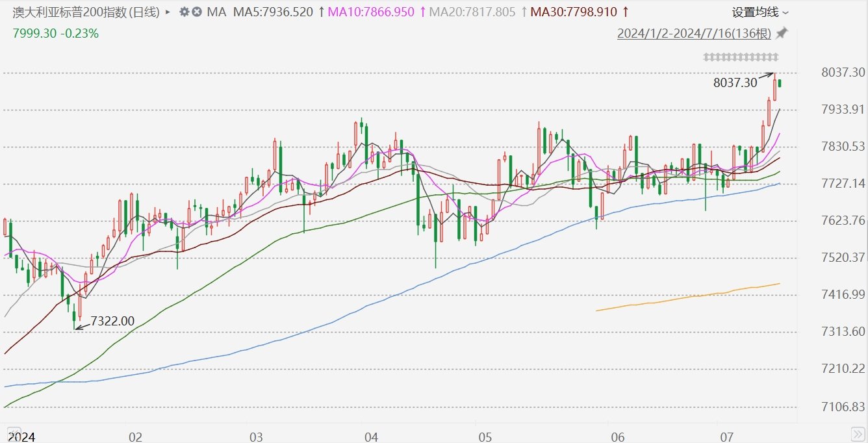The width and height of the screenshot is (868, 443).
Task: Click the pin icon beside the date range
Action: pyautogui.click(x=782, y=32)
